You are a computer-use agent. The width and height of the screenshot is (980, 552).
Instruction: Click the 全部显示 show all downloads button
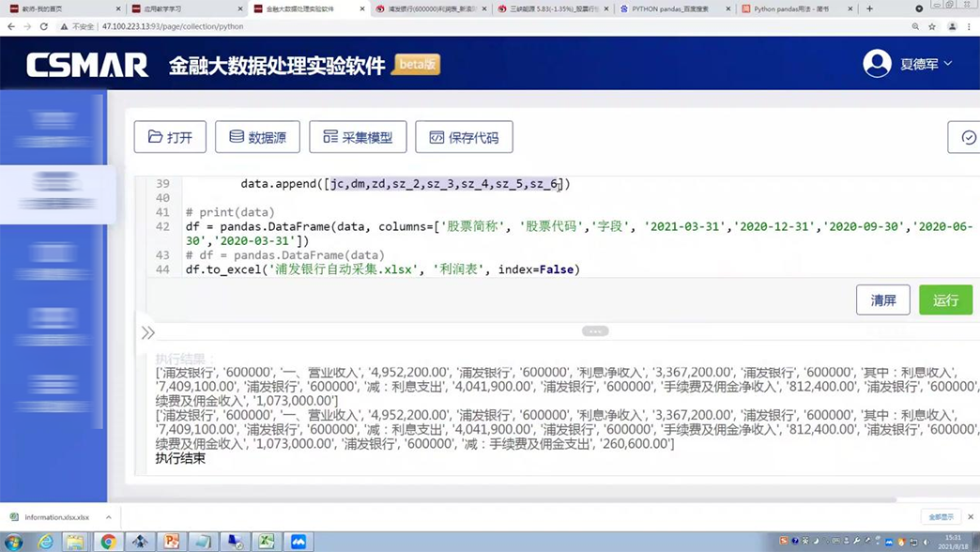pos(941,517)
